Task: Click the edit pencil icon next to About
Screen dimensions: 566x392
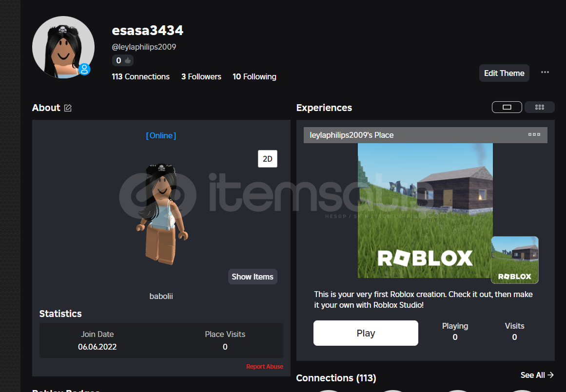Action: pos(68,108)
